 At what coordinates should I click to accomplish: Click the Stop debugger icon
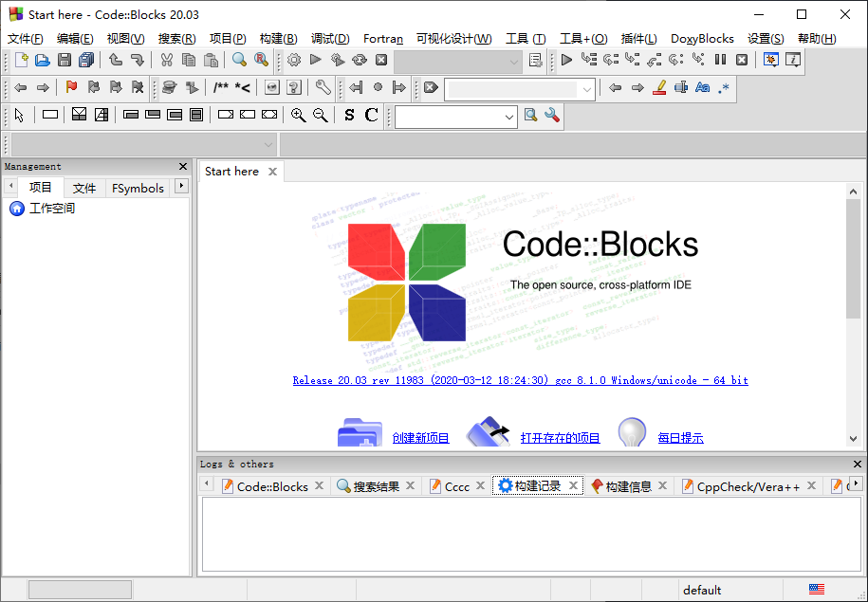tap(742, 60)
